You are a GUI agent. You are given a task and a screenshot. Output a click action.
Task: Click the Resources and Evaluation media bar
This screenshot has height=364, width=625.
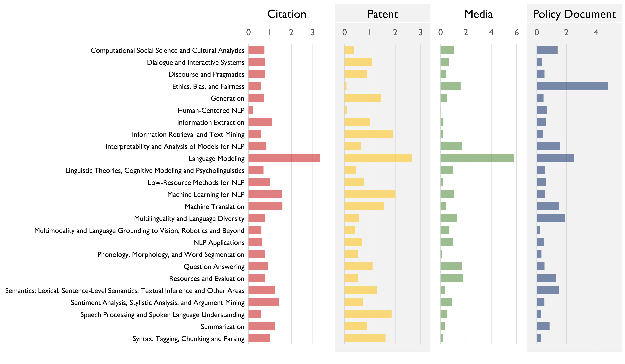(x=452, y=278)
